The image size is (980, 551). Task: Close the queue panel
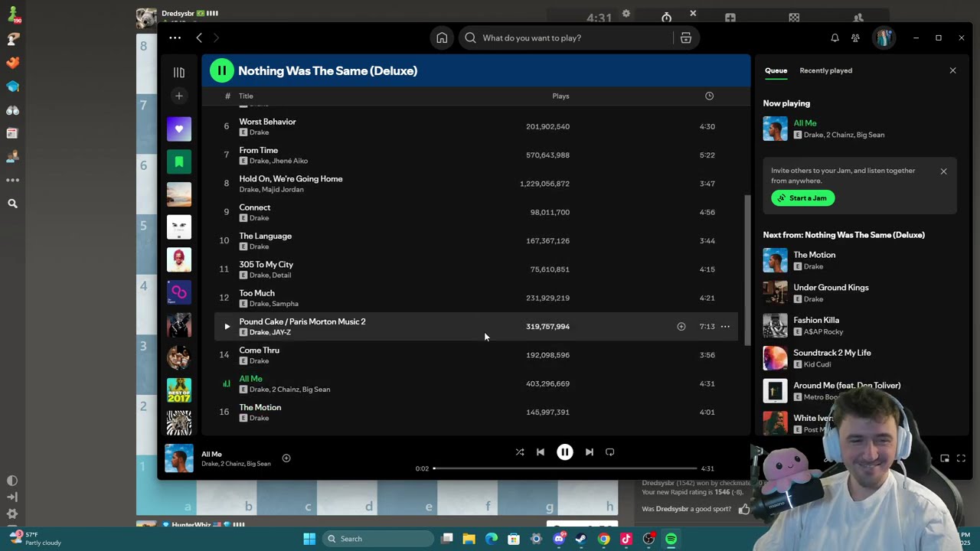[x=952, y=70]
